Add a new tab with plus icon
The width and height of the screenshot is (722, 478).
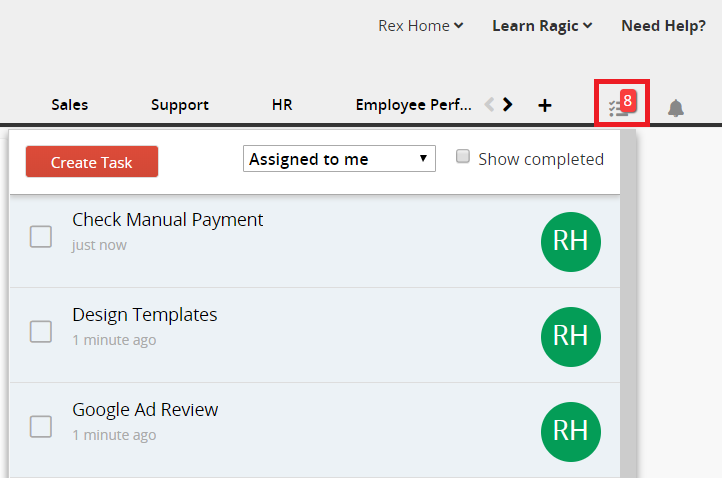[x=544, y=105]
